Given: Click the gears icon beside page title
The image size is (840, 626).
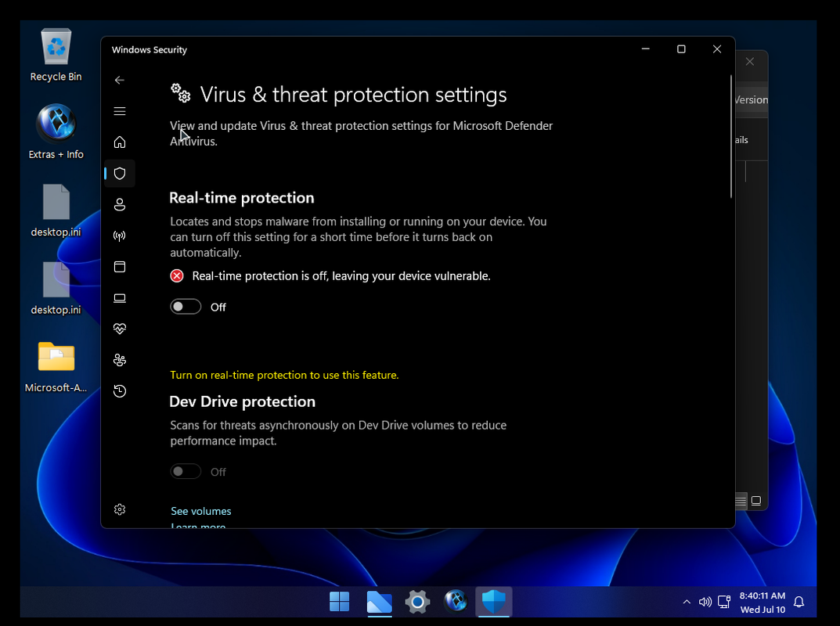Looking at the screenshot, I should pos(181,93).
